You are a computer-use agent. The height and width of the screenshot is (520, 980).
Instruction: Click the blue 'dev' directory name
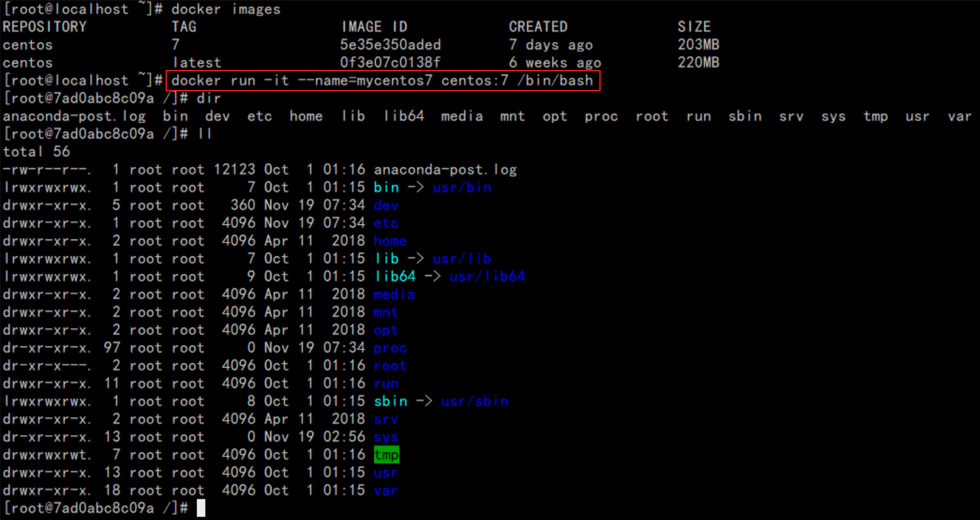click(386, 206)
